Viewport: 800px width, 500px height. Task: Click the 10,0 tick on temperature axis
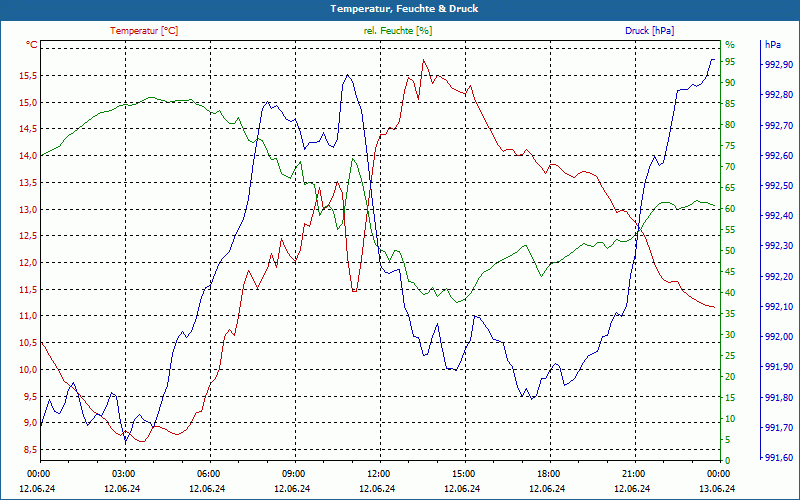point(28,369)
